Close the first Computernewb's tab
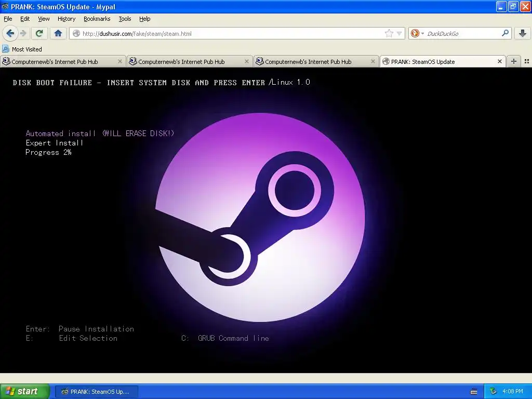 click(120, 61)
